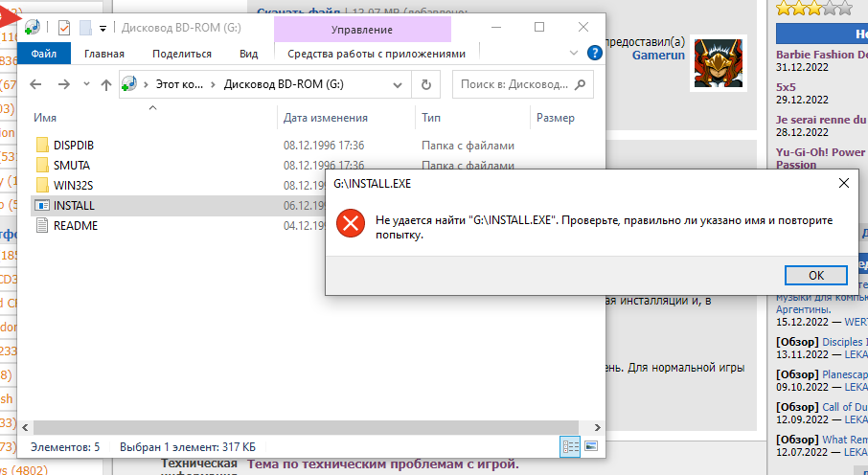Image resolution: width=868 pixels, height=475 pixels.
Task: Click the red error icon in dialog
Action: coord(351,223)
